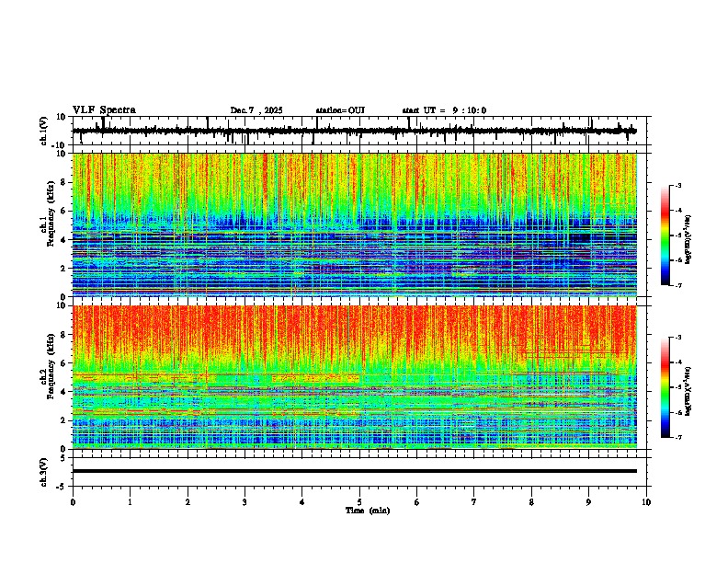Click the time axis tick label 6
The image size is (728, 563).
coord(417,502)
